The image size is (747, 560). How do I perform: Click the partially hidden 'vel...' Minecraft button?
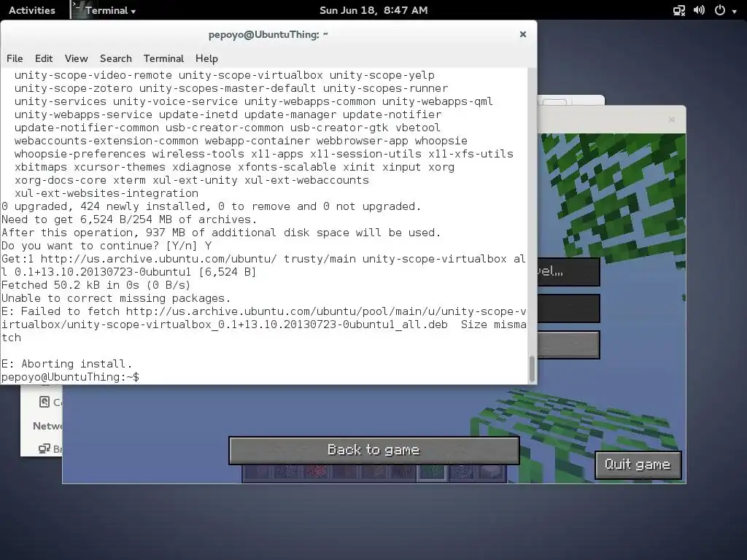[568, 272]
